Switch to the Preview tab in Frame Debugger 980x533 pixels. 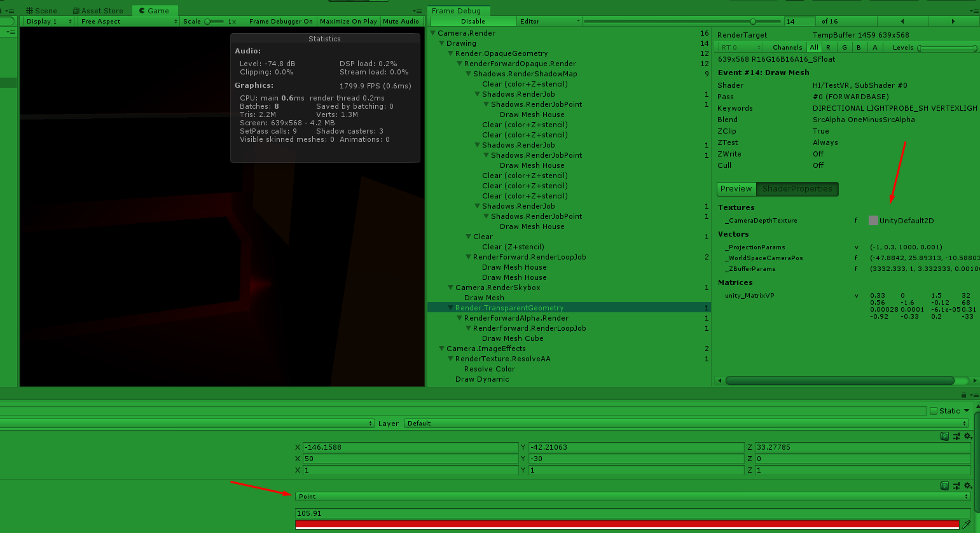(735, 188)
